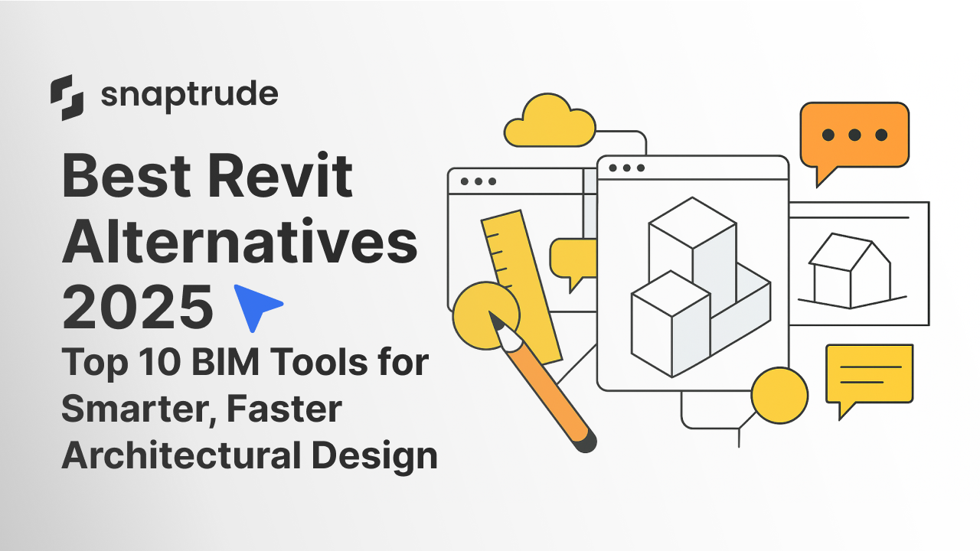
Task: Click the snaptrude wordmark text
Action: (191, 95)
